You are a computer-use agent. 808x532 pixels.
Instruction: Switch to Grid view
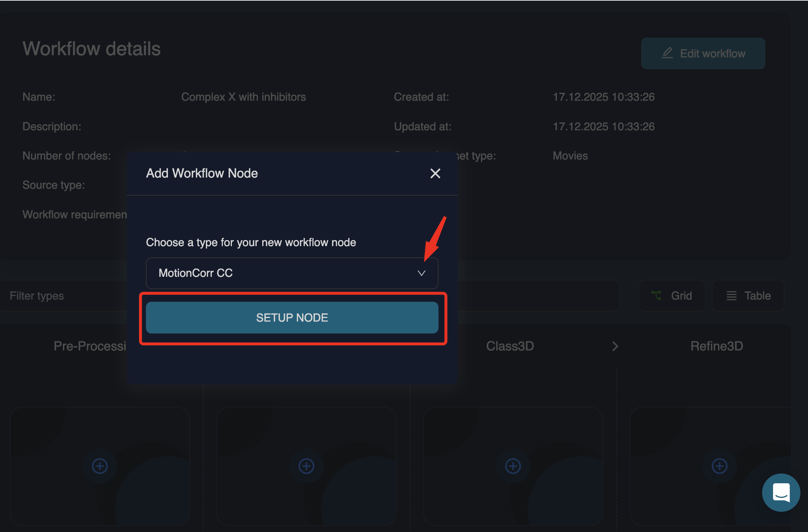(x=672, y=296)
